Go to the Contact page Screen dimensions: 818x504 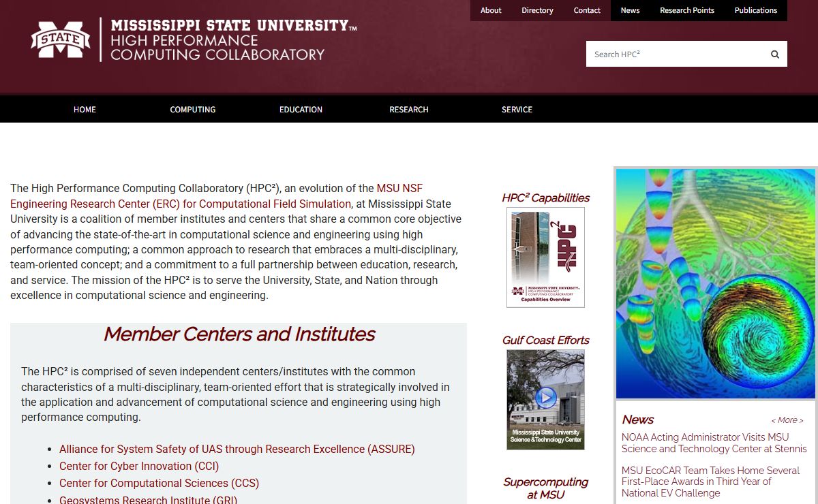click(587, 10)
